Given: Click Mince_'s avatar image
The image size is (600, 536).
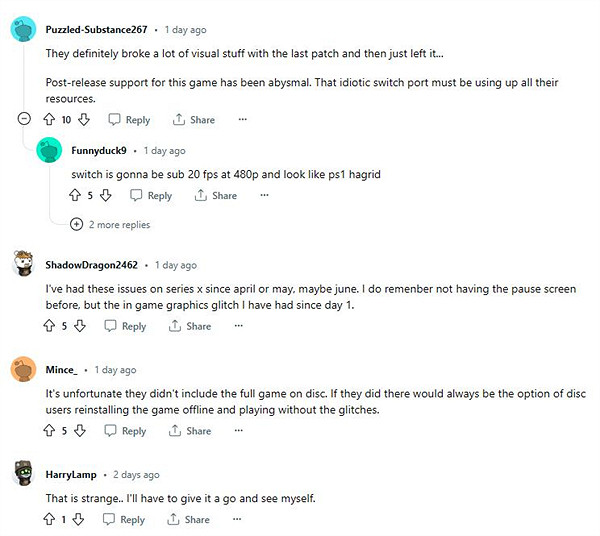Looking at the screenshot, I should coord(25,370).
